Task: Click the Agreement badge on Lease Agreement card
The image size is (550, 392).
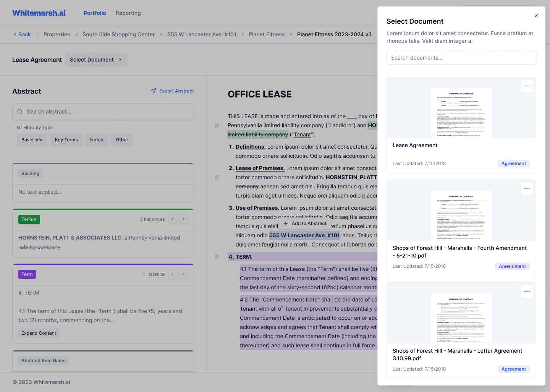Action: [514, 164]
